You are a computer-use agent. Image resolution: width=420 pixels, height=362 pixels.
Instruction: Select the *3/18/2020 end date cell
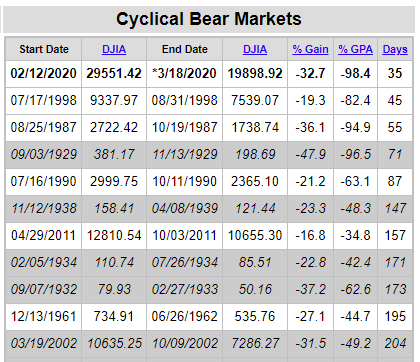click(185, 74)
